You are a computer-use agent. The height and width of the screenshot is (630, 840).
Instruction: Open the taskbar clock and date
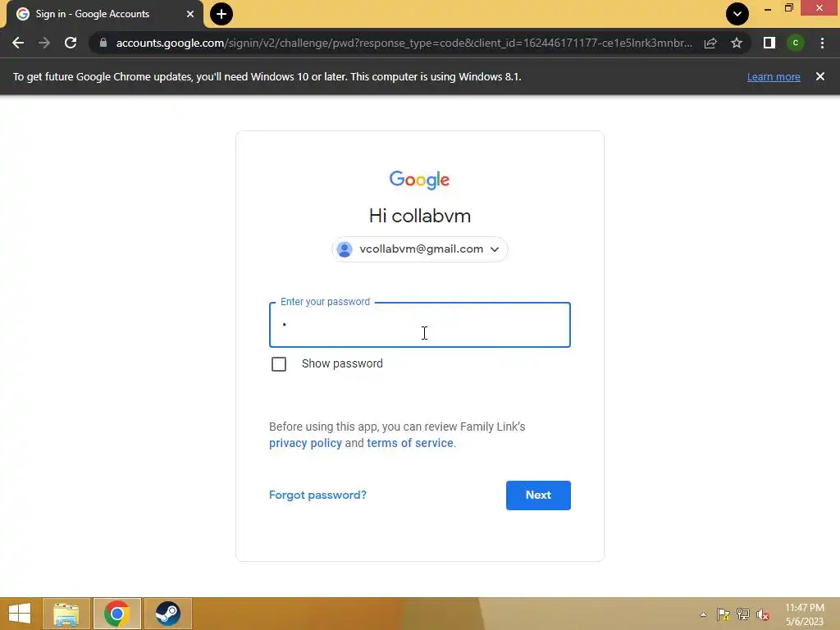click(x=805, y=614)
